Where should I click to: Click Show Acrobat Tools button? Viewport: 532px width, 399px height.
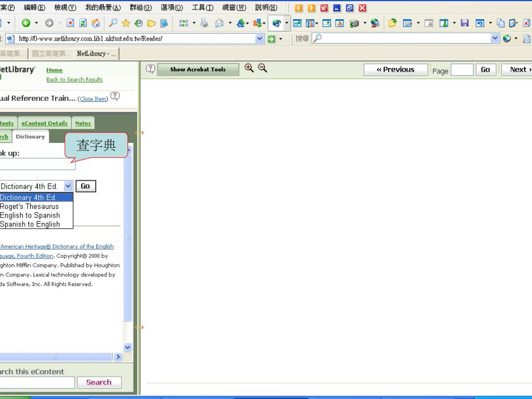click(198, 69)
